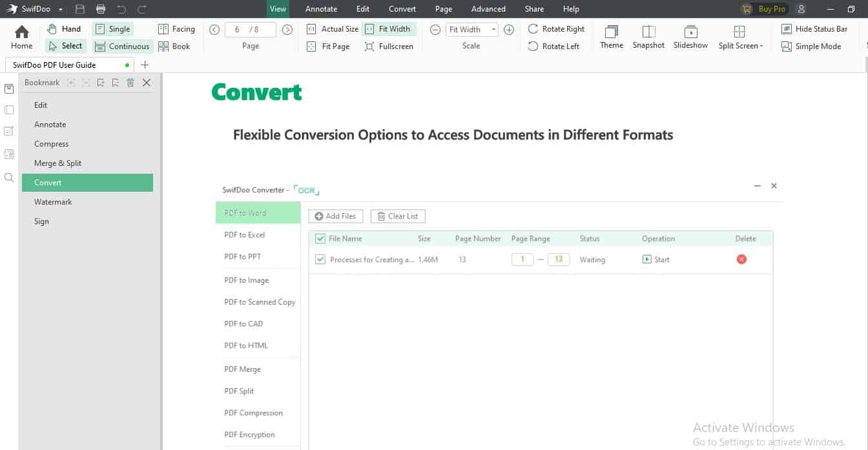Image resolution: width=868 pixels, height=450 pixels.
Task: Open the Share menu
Action: click(534, 9)
